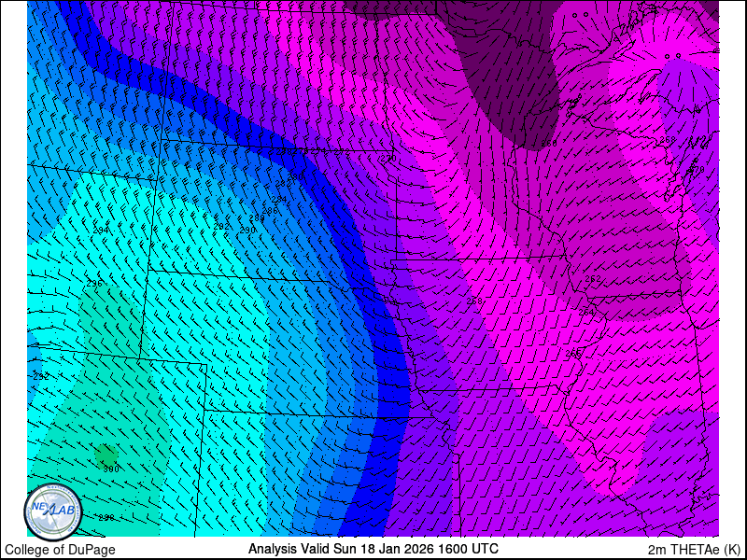Select the "College of DuPage" caption
The width and height of the screenshot is (747, 560).
(x=60, y=550)
